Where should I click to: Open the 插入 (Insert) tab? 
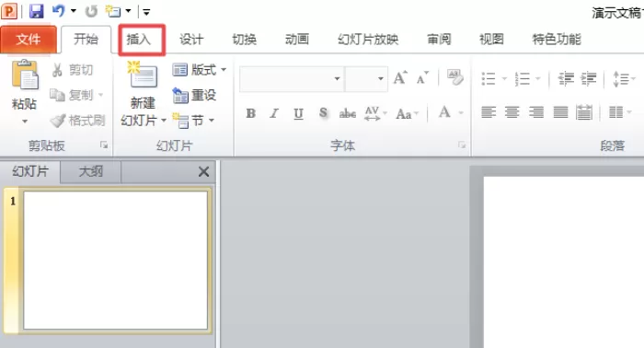[139, 40]
